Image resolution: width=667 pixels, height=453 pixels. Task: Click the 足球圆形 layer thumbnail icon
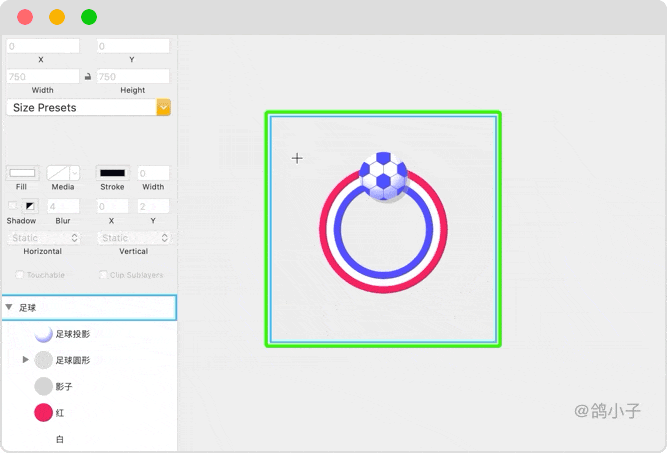click(x=43, y=360)
